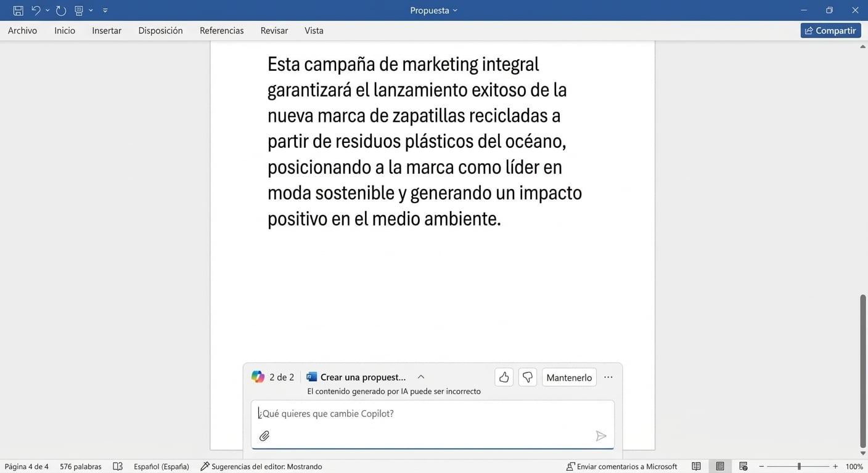This screenshot has height=473, width=868.
Task: Click the Compartir button
Action: 830,31
